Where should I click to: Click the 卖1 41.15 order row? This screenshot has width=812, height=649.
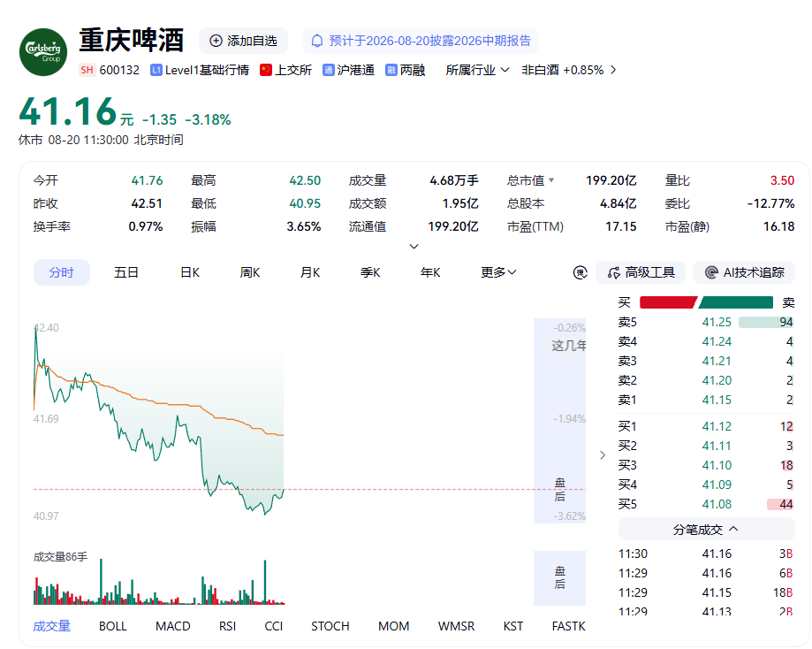point(706,400)
